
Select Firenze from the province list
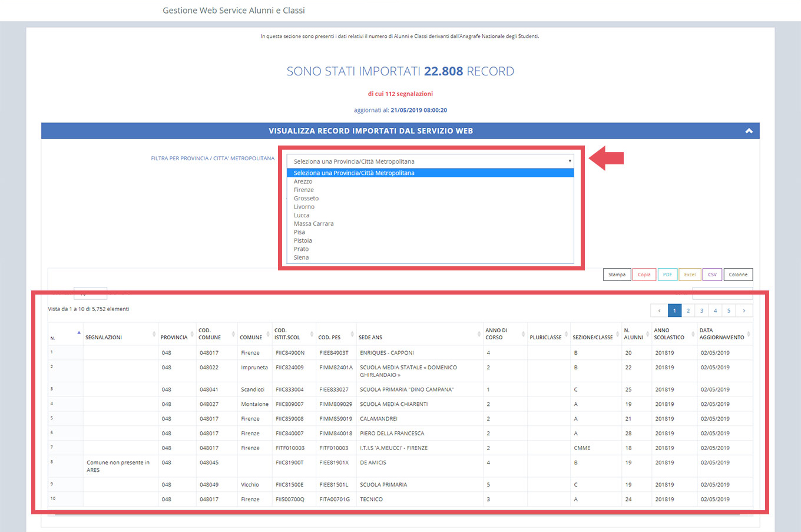(x=304, y=190)
